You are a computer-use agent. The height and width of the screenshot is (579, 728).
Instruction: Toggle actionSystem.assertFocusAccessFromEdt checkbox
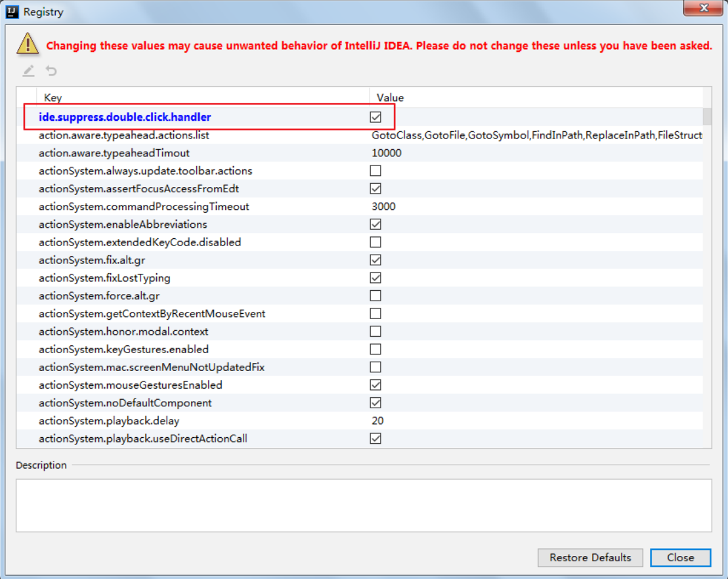(375, 188)
